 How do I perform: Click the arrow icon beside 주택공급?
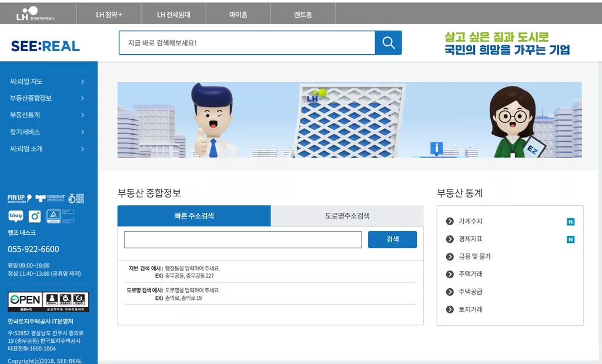point(450,292)
